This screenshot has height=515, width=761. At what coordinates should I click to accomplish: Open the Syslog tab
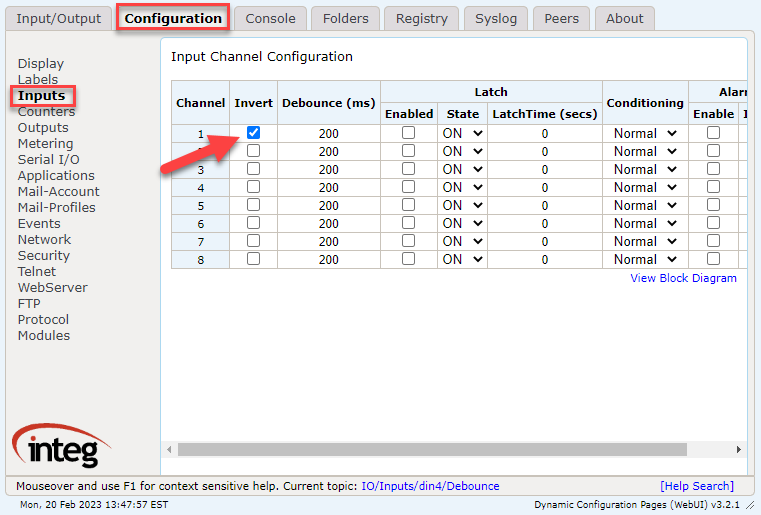point(496,18)
